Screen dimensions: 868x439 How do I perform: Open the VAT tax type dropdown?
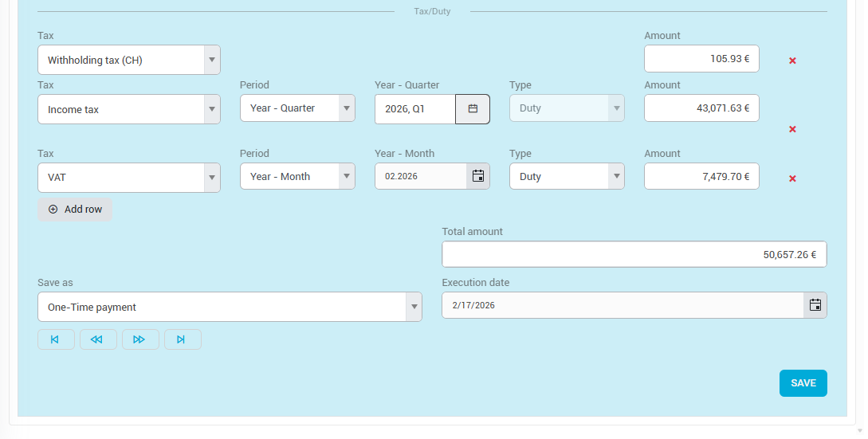pyautogui.click(x=211, y=178)
